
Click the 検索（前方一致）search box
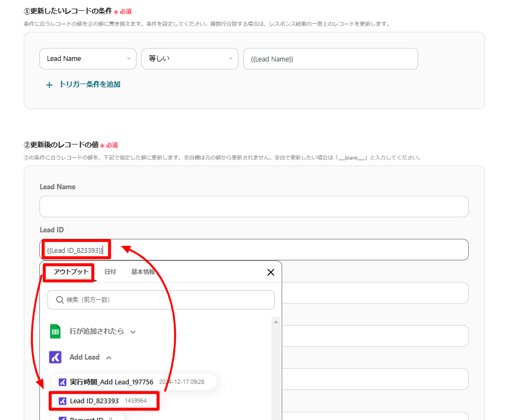coord(161,300)
